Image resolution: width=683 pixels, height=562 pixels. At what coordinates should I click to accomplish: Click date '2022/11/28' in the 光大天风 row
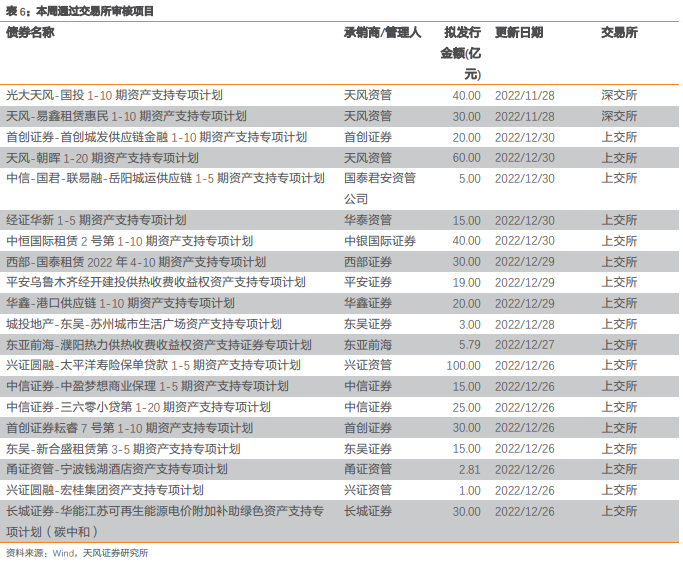tap(524, 95)
